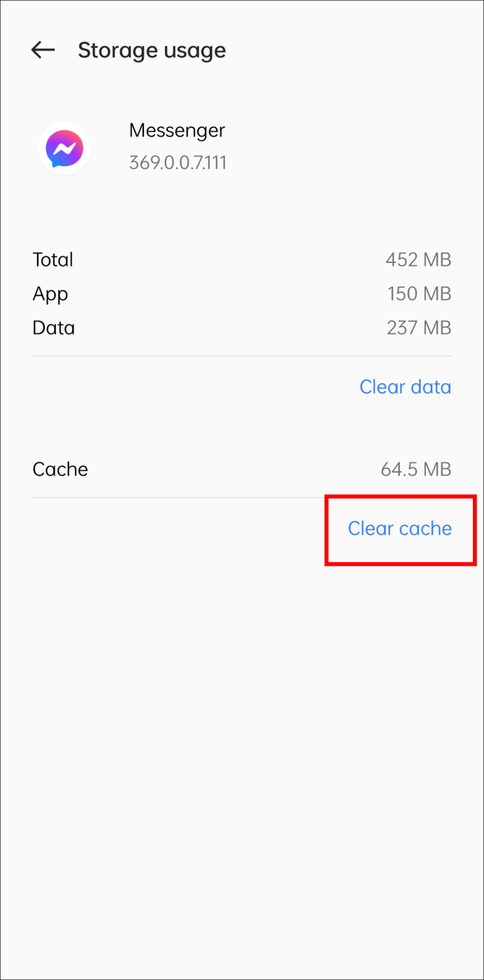Go back using the arrow icon
Image resolution: width=484 pixels, height=980 pixels.
(x=43, y=50)
